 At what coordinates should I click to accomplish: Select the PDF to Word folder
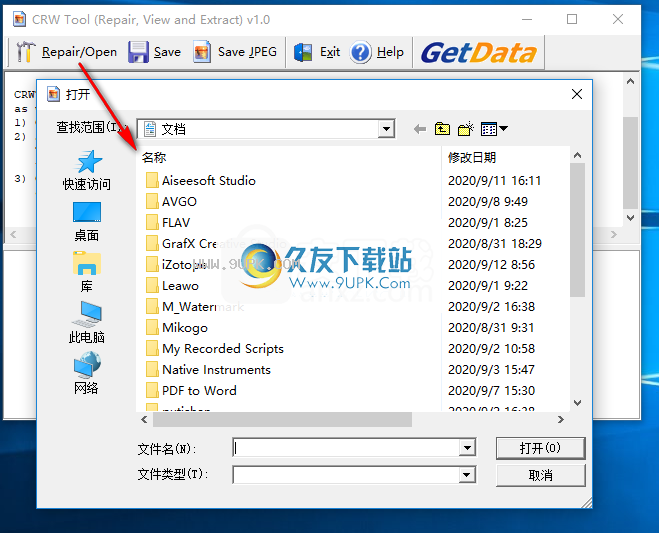pos(191,391)
